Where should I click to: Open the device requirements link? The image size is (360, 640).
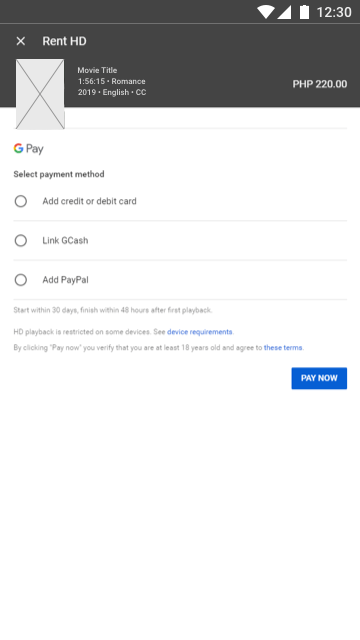[200, 332]
